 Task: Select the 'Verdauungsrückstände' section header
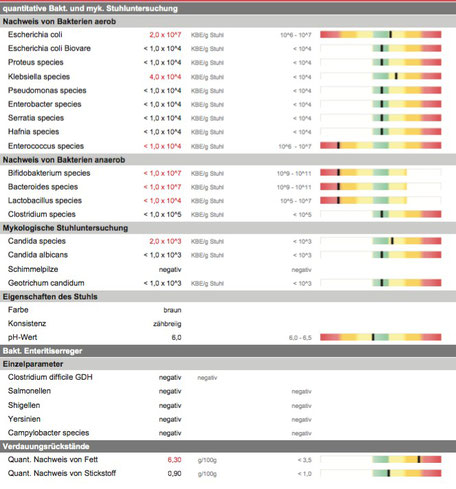[46, 446]
